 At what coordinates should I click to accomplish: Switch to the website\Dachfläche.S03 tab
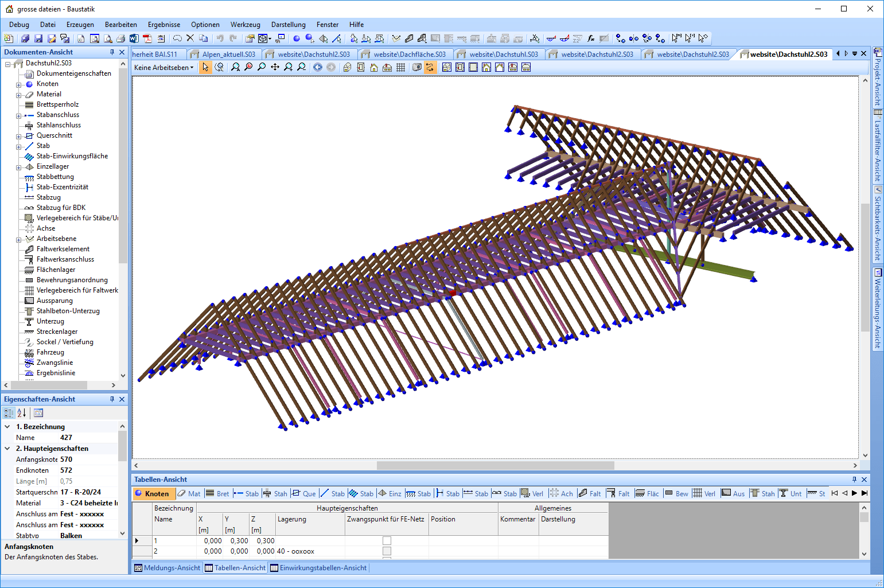410,53
